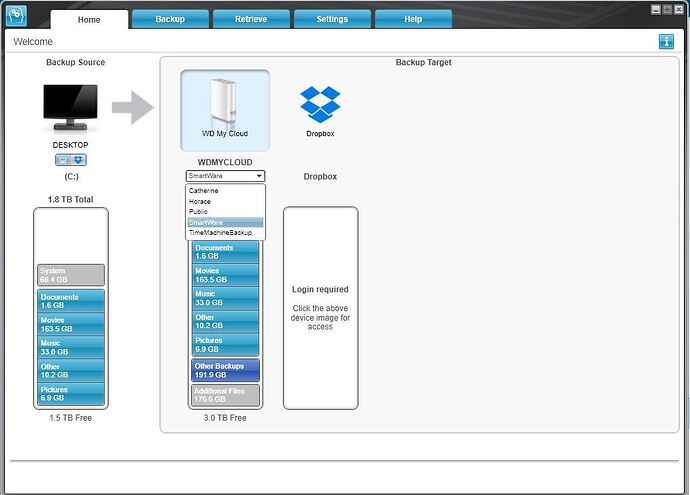Click System 66.4 GB source category
Image resolution: width=690 pixels, height=495 pixels.
[71, 275]
